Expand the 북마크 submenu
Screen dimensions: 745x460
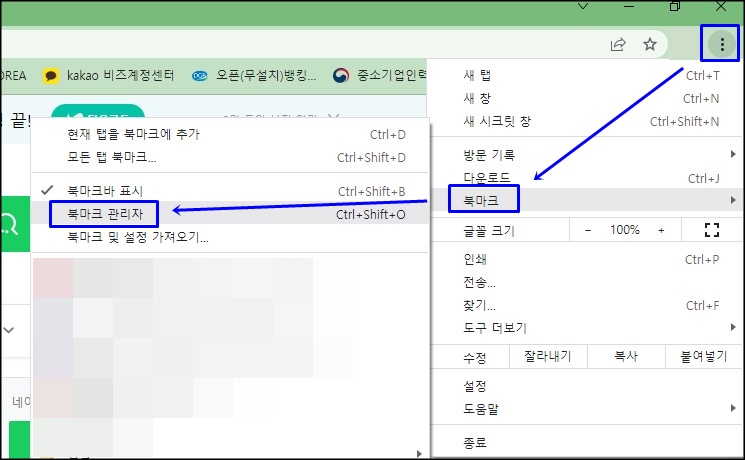[587, 200]
